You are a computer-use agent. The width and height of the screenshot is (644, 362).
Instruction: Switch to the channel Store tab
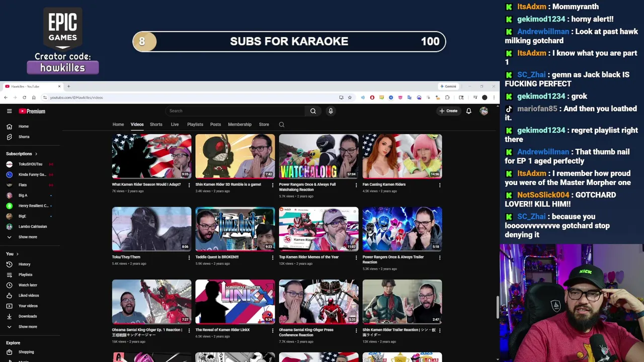pos(264,125)
